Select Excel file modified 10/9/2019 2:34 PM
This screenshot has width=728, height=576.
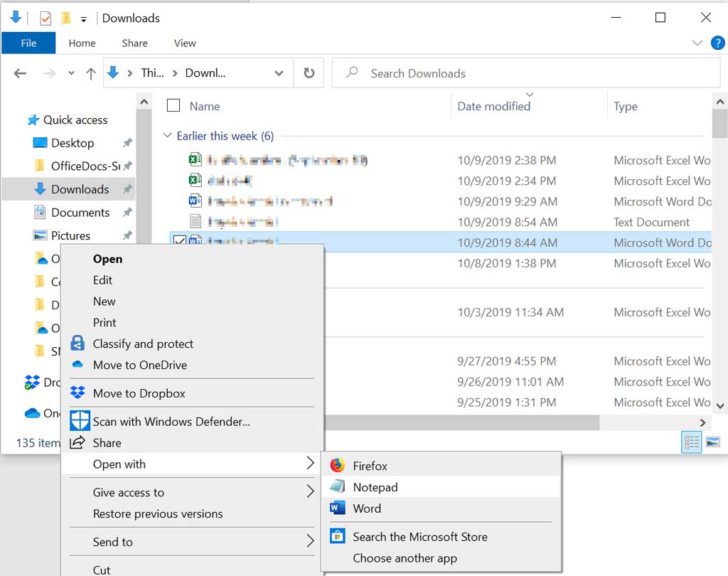(441, 180)
